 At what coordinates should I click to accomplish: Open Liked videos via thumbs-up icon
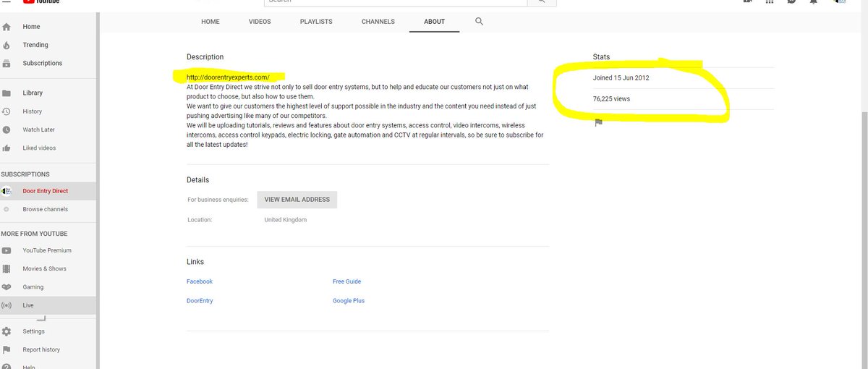(x=6, y=148)
